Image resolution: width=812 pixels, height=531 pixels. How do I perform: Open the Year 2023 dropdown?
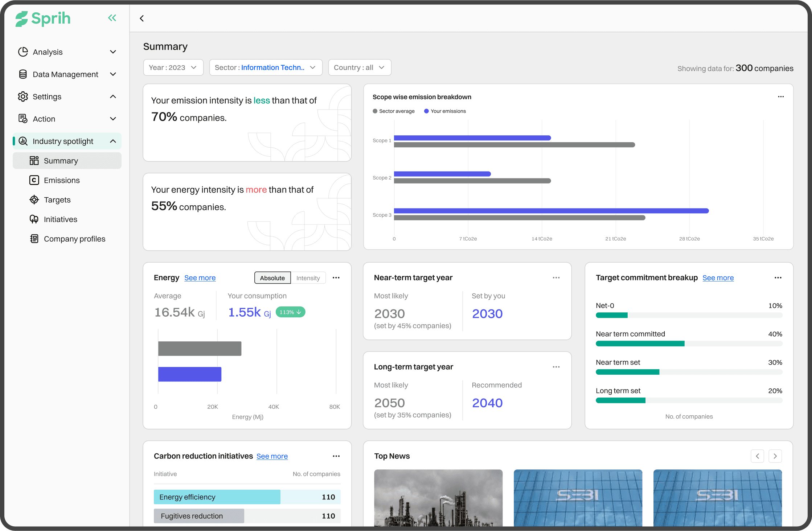tap(173, 68)
